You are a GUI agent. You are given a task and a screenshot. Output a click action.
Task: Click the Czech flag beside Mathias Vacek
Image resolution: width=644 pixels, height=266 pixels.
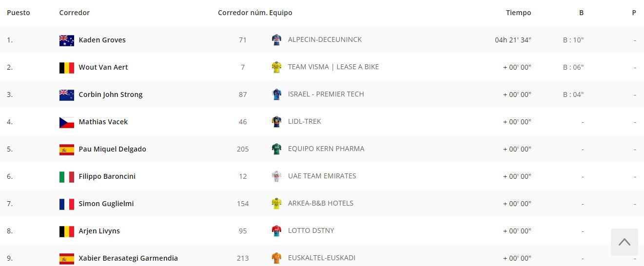(66, 122)
